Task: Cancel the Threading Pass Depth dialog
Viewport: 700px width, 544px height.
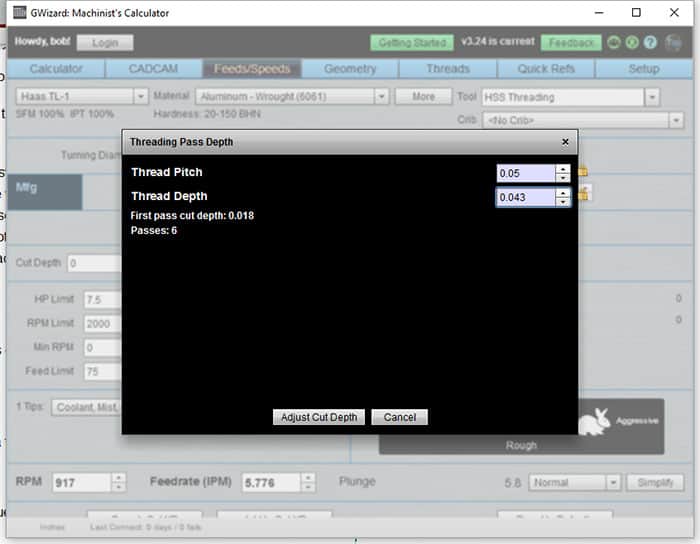Action: (400, 417)
